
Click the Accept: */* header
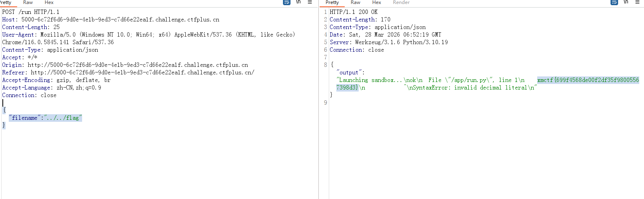tap(20, 57)
